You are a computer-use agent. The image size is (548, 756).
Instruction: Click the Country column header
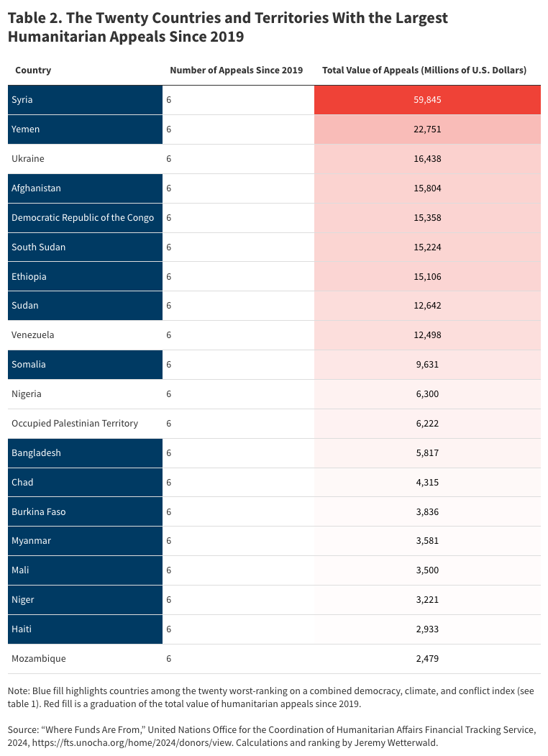pos(33,70)
